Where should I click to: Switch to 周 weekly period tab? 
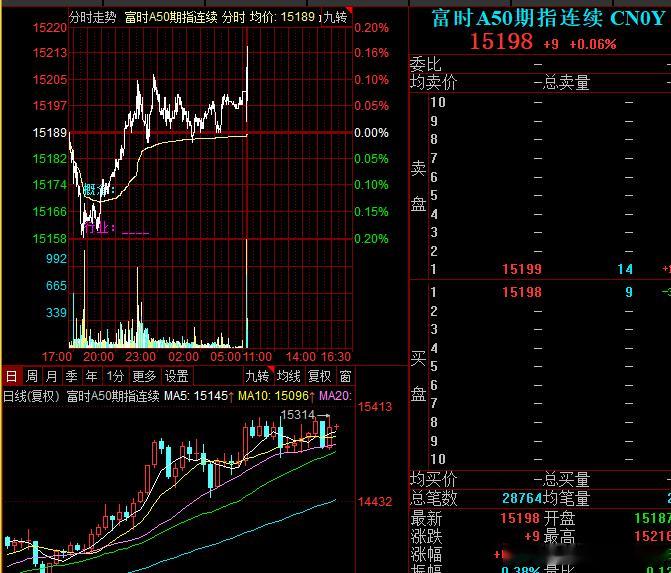click(x=32, y=376)
